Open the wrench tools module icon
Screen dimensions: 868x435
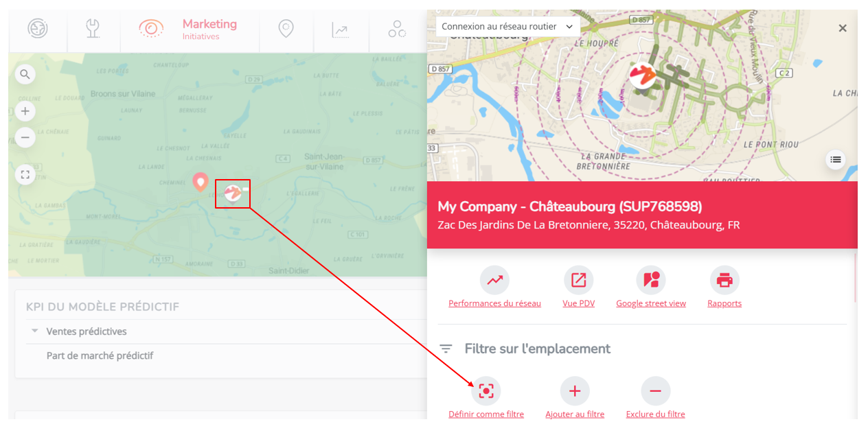[93, 29]
